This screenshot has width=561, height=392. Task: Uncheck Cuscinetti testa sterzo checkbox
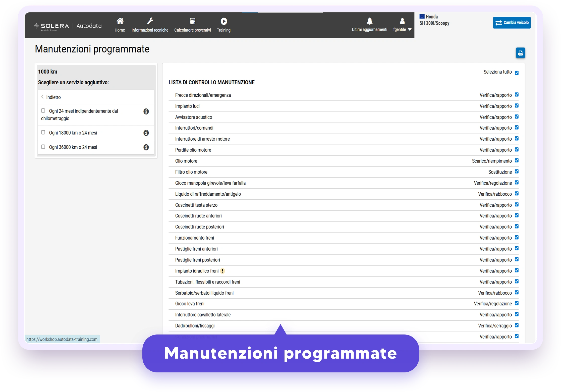(x=517, y=205)
